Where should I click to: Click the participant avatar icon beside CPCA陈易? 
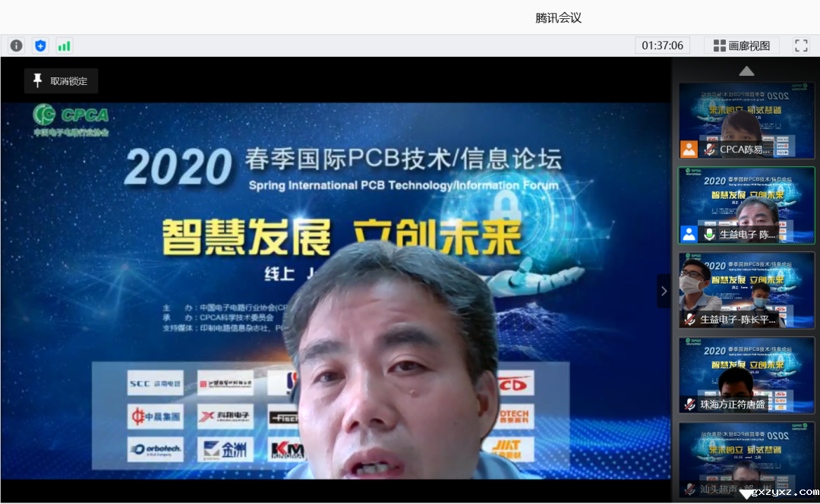pyautogui.click(x=688, y=149)
